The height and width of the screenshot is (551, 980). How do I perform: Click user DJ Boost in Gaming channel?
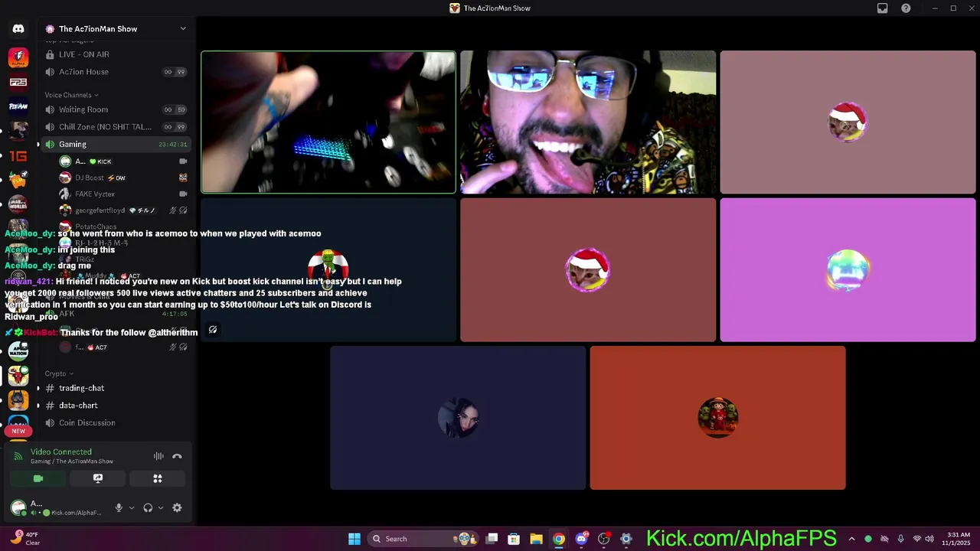122,178
